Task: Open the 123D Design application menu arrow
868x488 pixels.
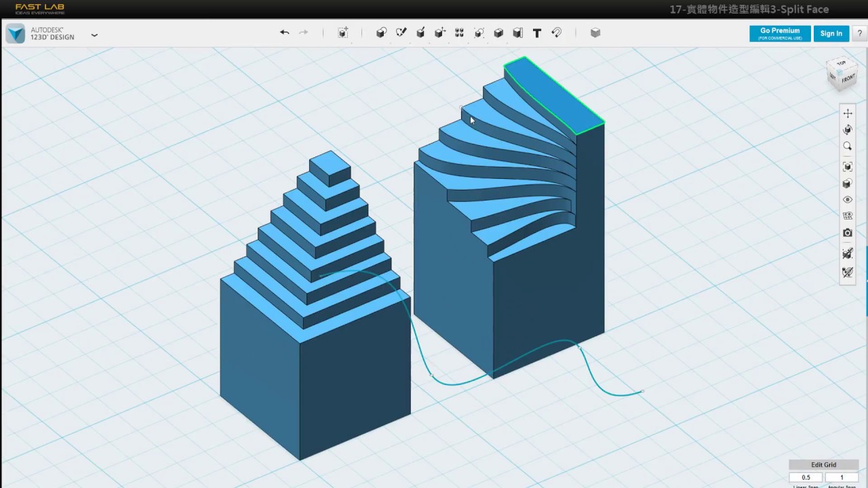Action: tap(94, 34)
